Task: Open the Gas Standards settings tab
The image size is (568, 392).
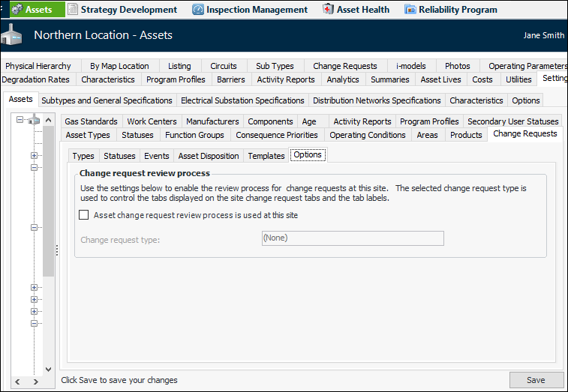Action: (91, 121)
